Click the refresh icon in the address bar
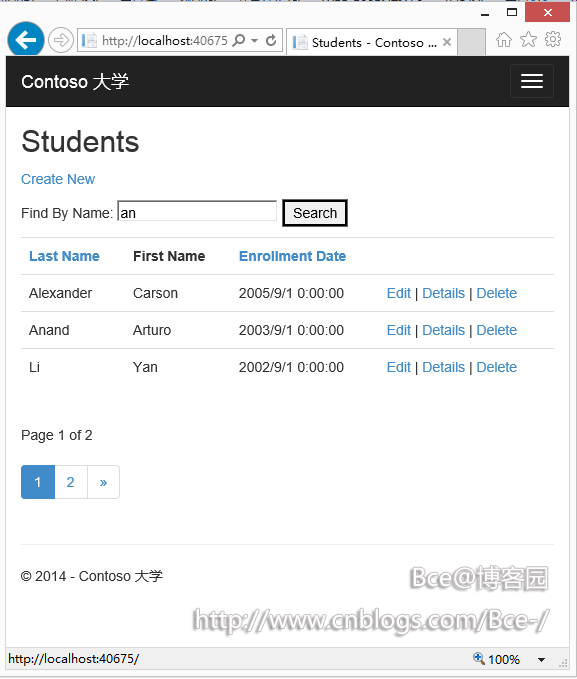The height and width of the screenshot is (679, 577). (x=271, y=40)
